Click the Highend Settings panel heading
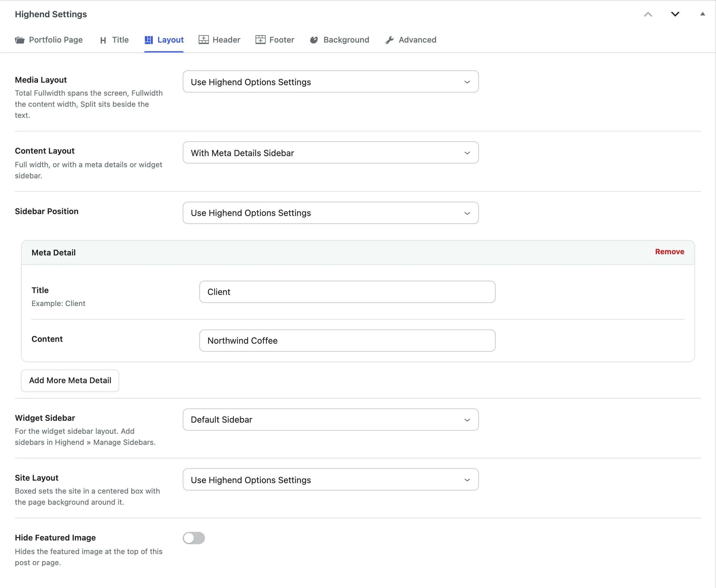This screenshot has width=716, height=588. coord(51,14)
